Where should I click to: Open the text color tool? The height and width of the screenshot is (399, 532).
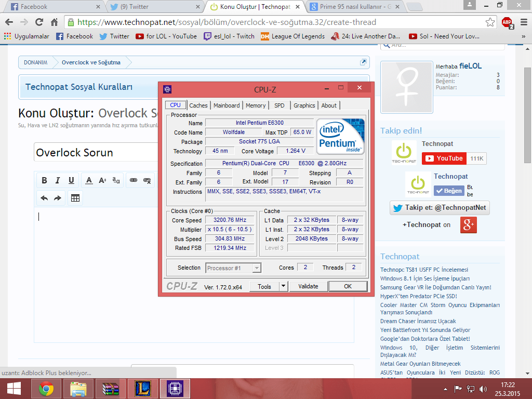[x=89, y=180]
